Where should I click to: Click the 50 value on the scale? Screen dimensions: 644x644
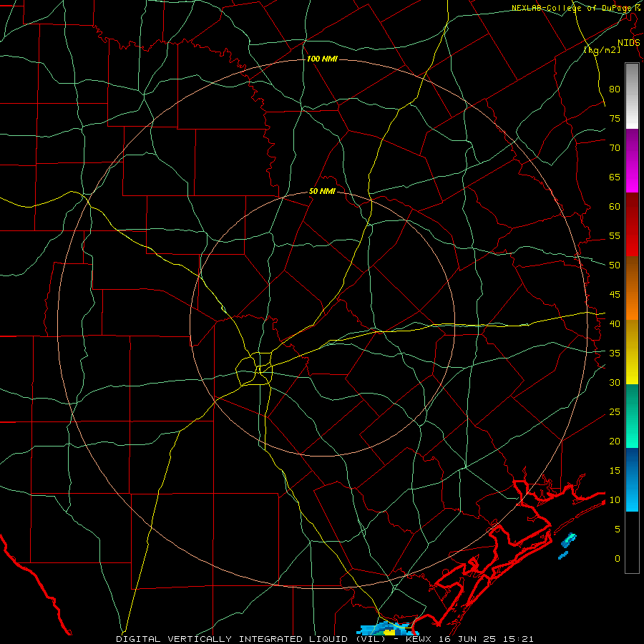(x=615, y=265)
